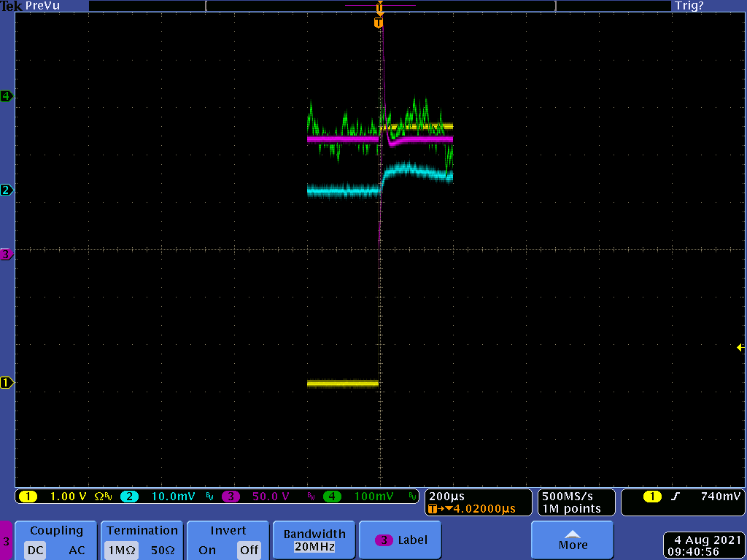Select the cyan channel 2 waveform marker

point(7,190)
